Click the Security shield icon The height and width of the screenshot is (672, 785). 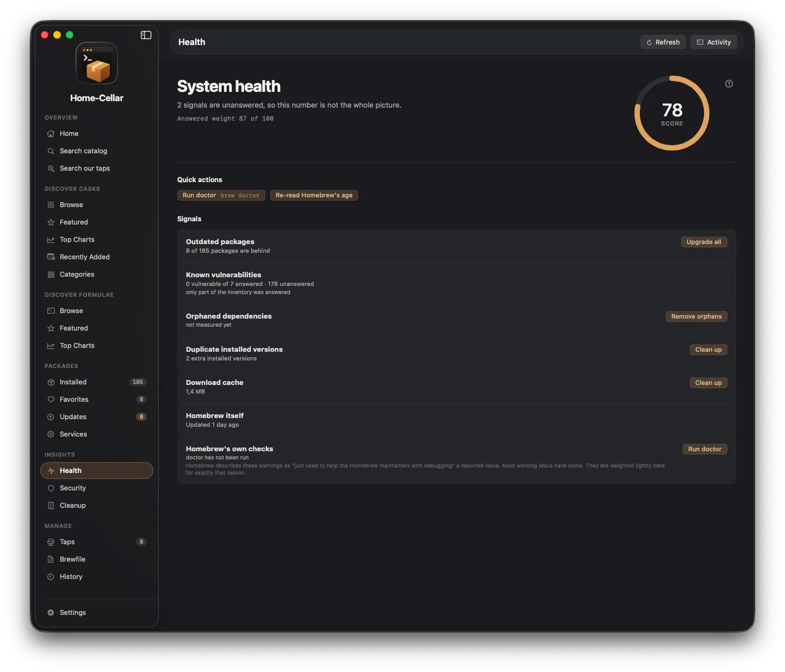[51, 488]
